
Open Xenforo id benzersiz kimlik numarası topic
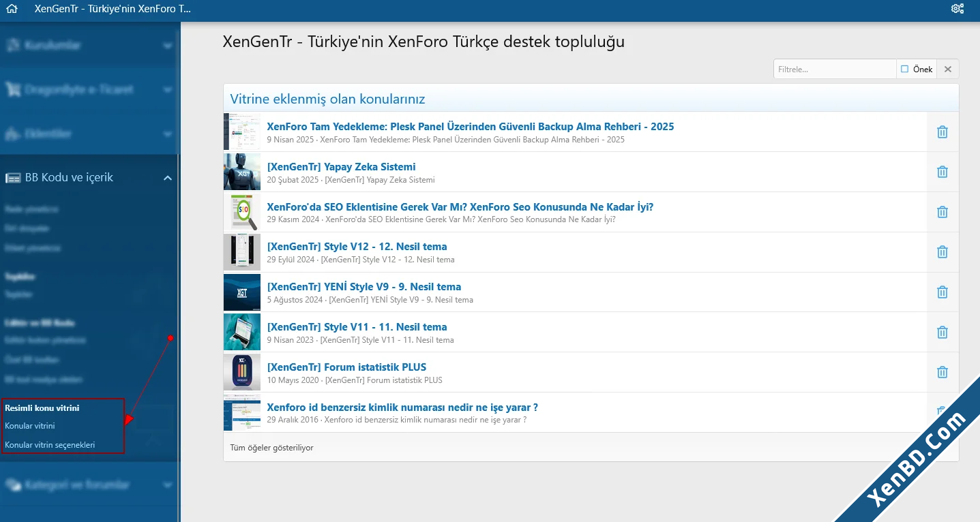402,408
